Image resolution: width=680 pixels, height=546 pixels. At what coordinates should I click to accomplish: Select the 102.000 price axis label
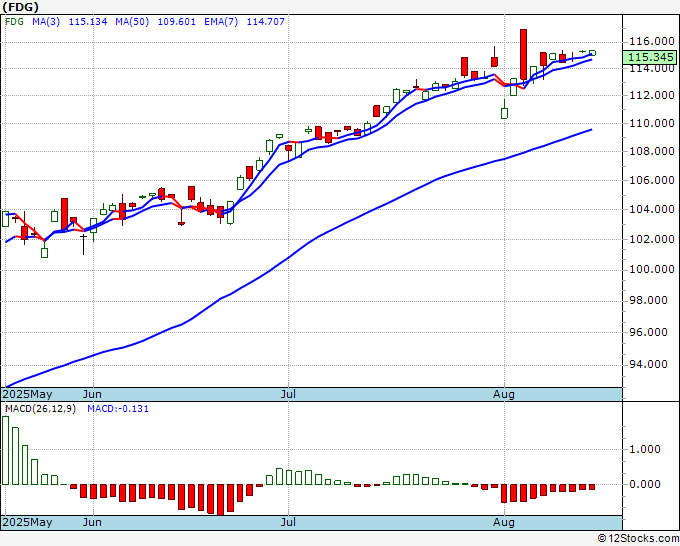point(652,239)
